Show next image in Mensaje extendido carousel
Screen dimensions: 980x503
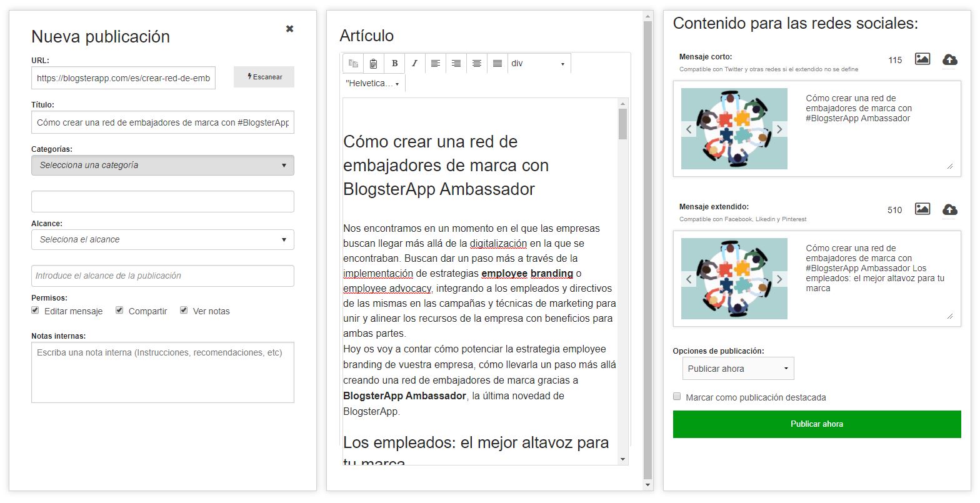pyautogui.click(x=780, y=279)
